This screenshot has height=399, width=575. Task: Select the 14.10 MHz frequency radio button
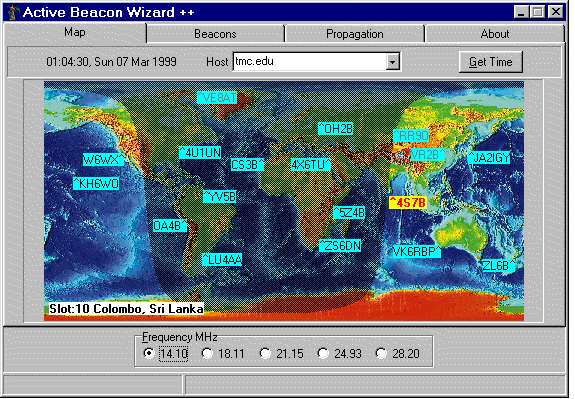click(x=149, y=353)
